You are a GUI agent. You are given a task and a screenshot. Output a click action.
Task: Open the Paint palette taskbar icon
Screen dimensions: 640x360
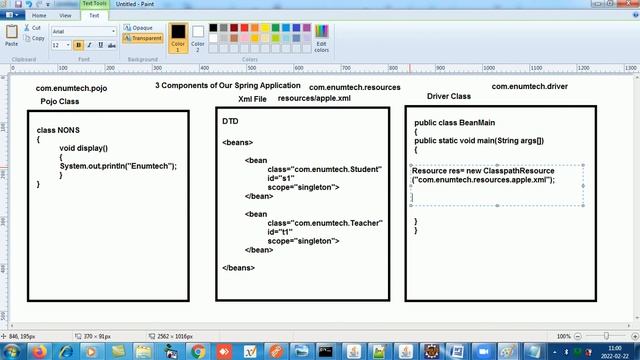click(x=508, y=351)
